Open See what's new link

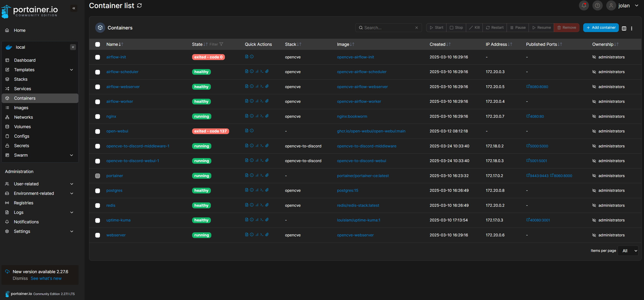pos(46,278)
